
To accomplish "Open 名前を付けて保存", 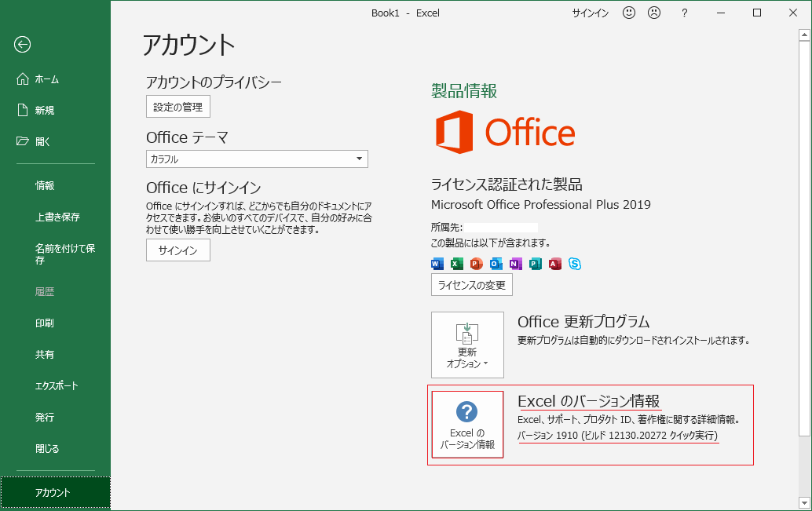I will (55, 254).
